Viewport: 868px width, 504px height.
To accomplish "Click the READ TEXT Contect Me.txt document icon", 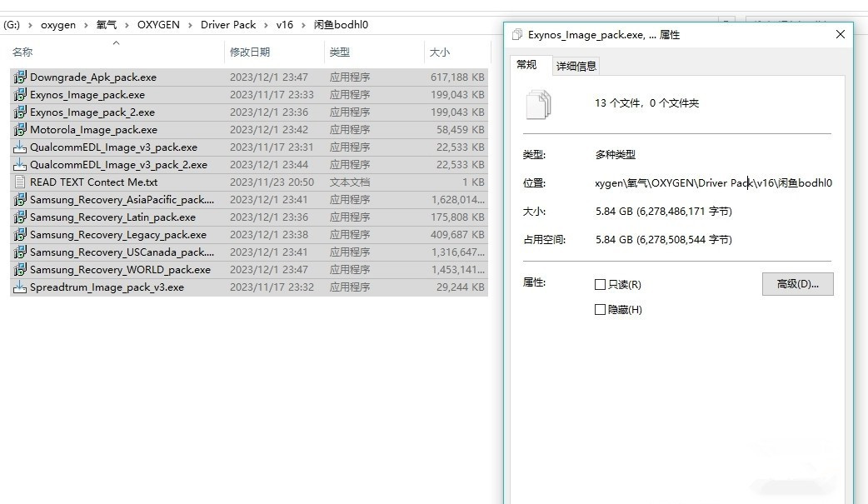I will pos(20,182).
